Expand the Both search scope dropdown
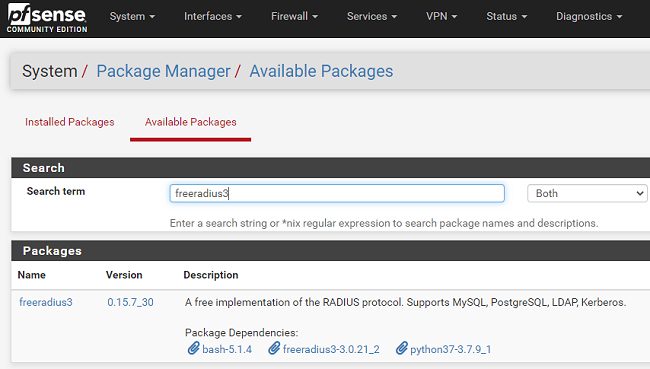Image resolution: width=650 pixels, height=369 pixels. (x=587, y=193)
